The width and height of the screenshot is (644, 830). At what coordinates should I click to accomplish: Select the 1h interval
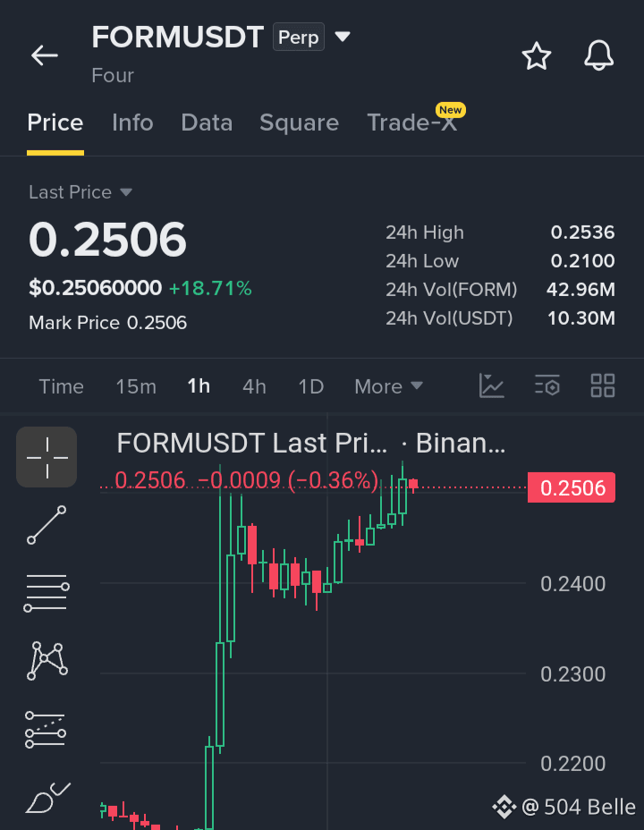pos(199,386)
